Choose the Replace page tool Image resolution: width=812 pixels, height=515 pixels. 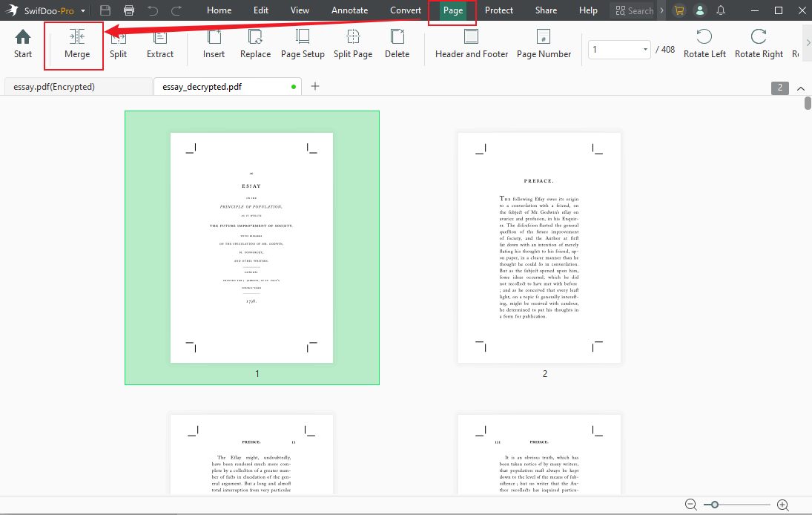[255, 45]
